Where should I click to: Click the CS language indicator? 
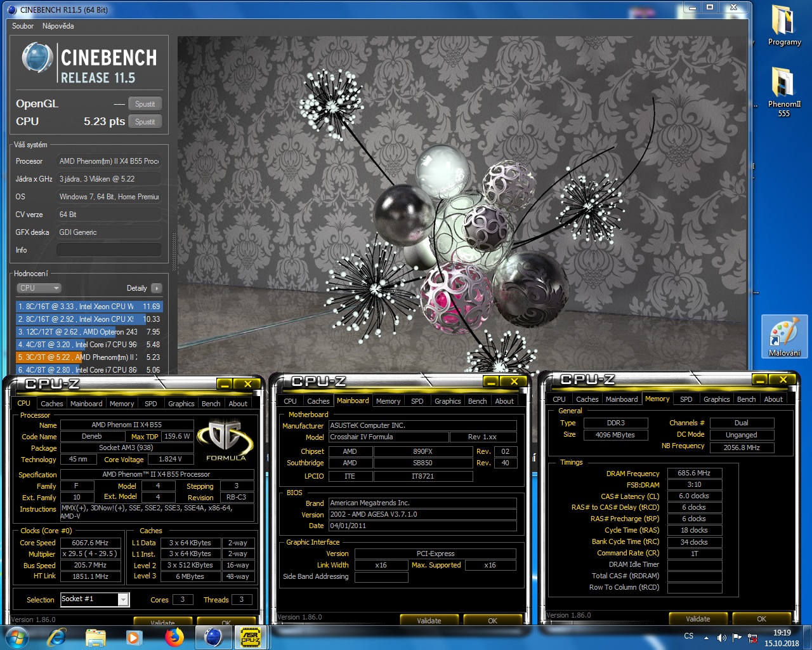688,636
